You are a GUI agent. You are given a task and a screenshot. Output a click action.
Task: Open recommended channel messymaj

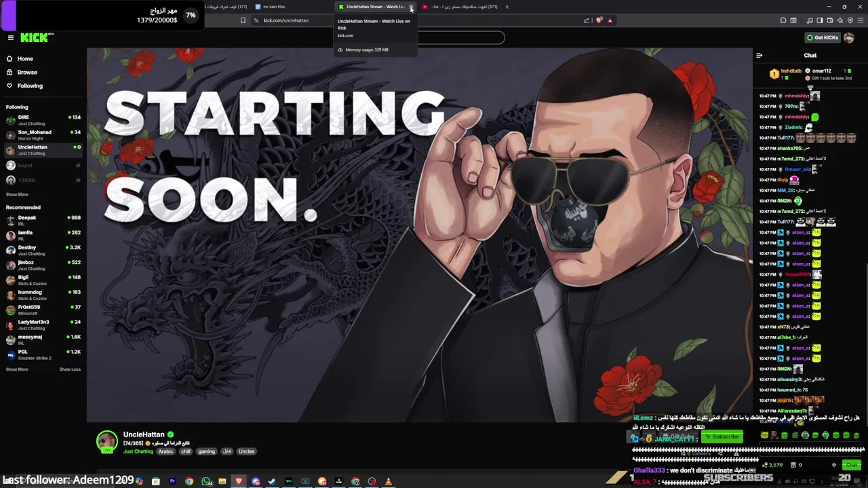tap(43, 340)
